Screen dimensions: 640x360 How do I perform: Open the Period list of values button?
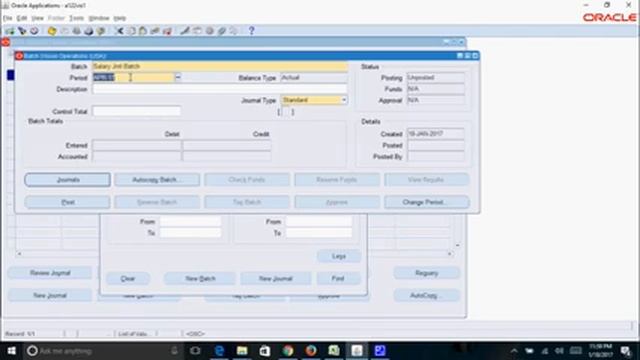[x=178, y=77]
